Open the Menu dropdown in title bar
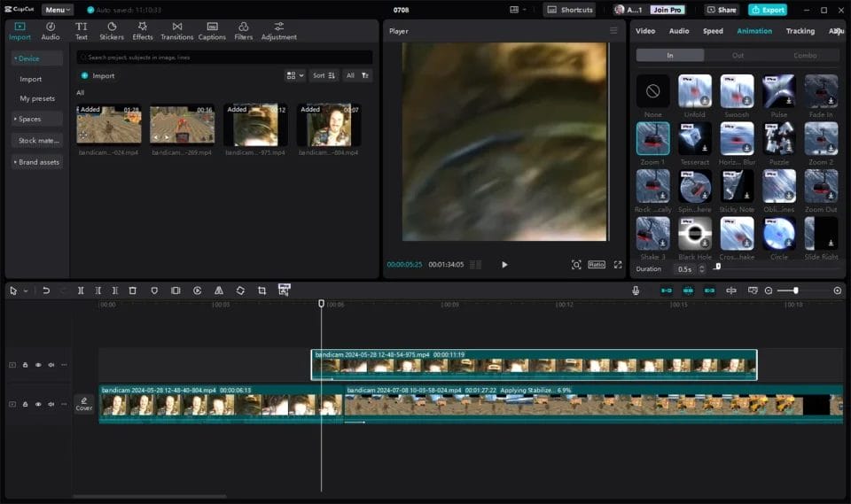 (57, 10)
